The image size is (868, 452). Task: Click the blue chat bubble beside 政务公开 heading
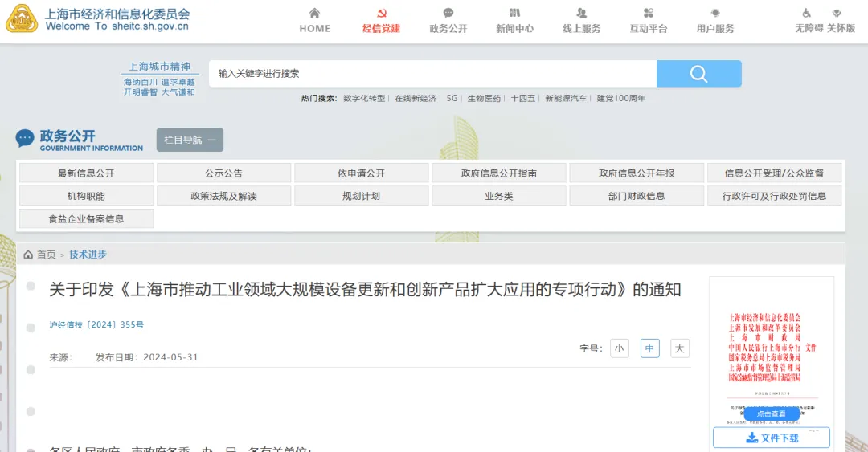click(x=25, y=138)
